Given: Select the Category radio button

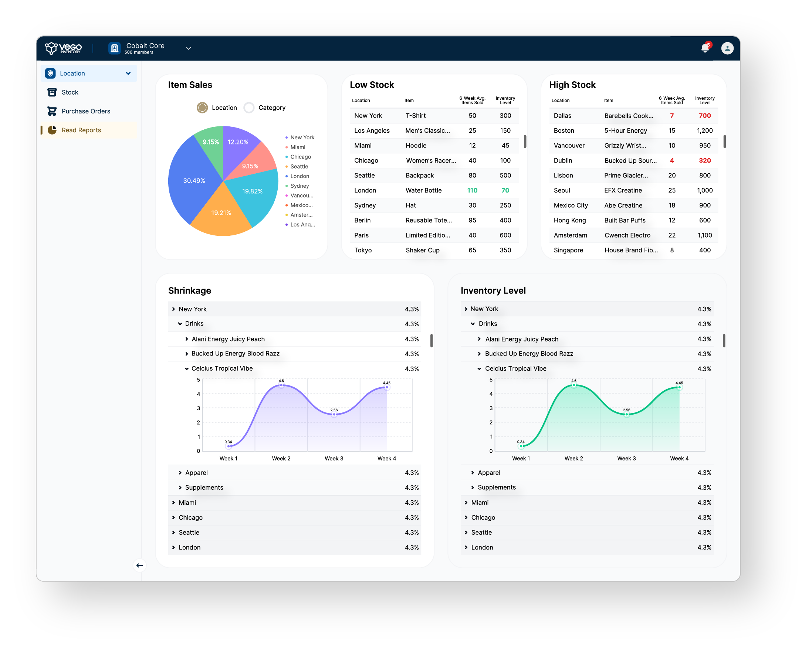Looking at the screenshot, I should tap(249, 108).
